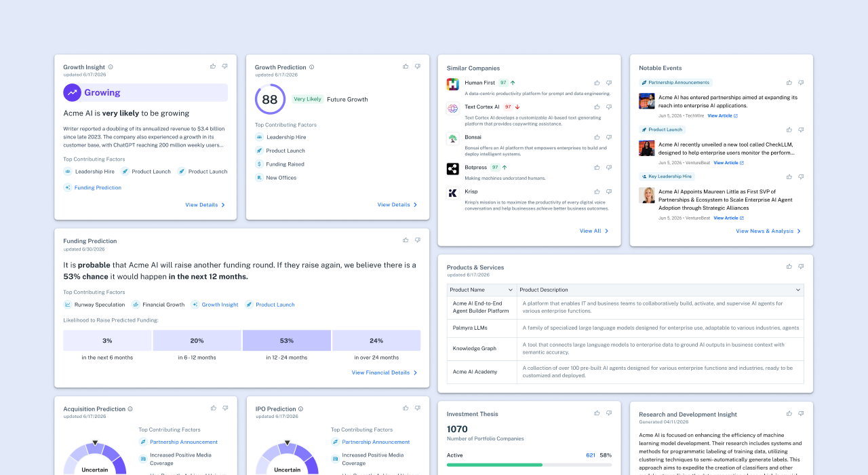Open View Details in Growth Prediction card

[x=397, y=205]
